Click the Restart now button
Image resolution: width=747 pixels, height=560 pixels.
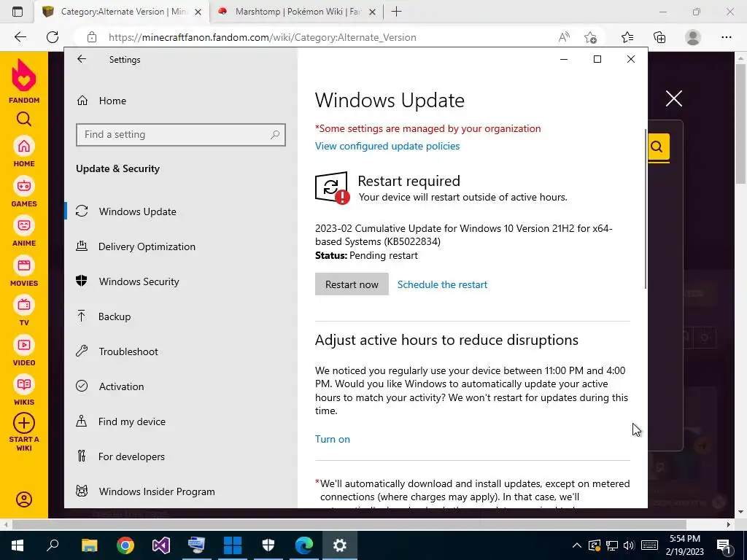(x=352, y=284)
